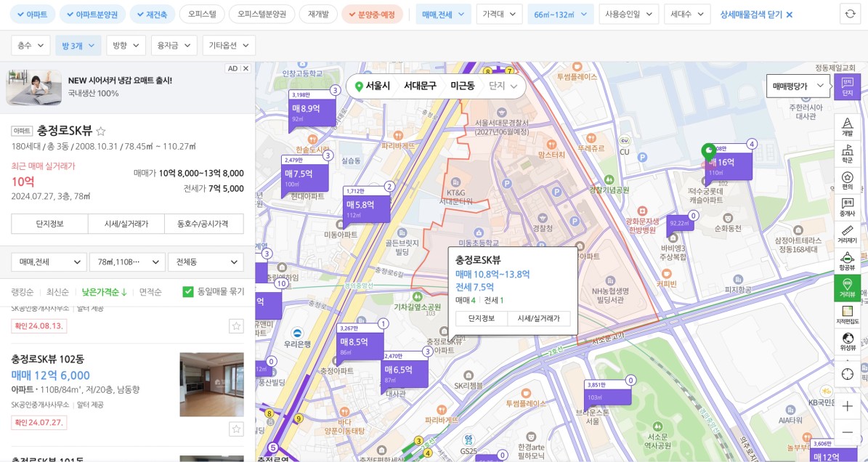
Task: Show 편의 convenience facilities on map
Action: 847,181
